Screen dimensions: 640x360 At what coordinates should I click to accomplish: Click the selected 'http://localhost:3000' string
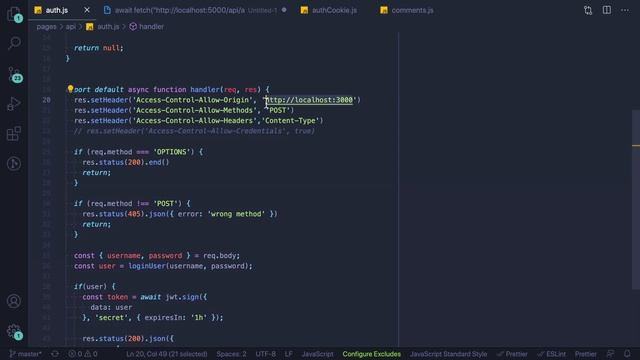[309, 100]
